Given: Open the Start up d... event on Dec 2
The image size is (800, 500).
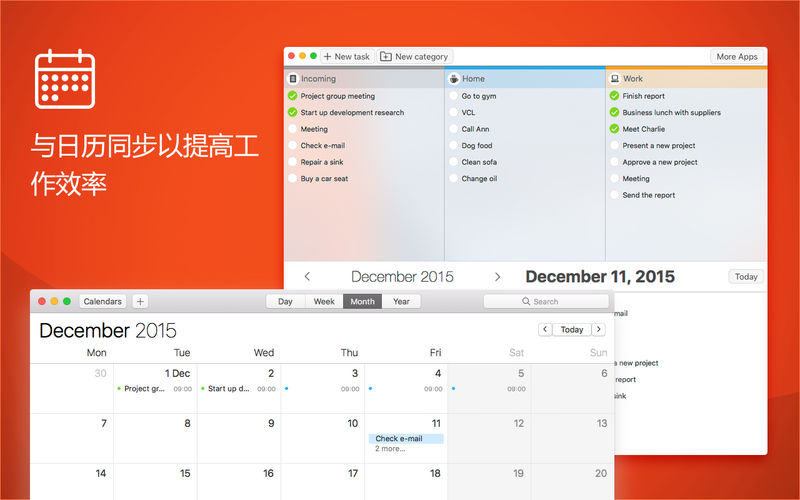Looking at the screenshot, I should click(x=238, y=389).
